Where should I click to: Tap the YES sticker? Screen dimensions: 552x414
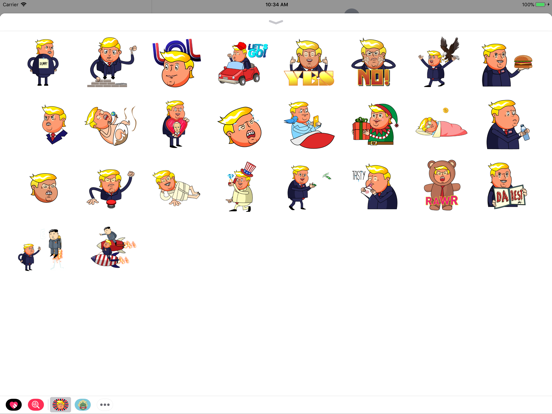[x=309, y=63]
